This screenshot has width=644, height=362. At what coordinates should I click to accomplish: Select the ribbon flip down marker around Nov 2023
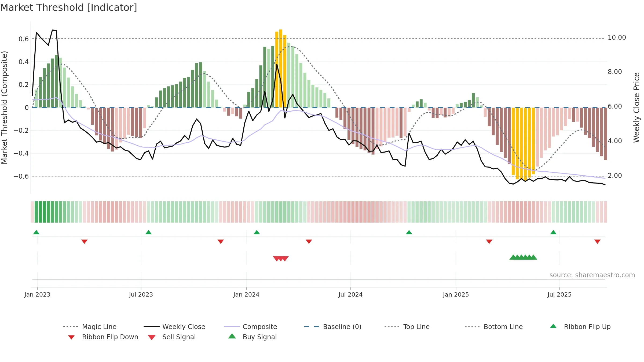click(x=221, y=242)
